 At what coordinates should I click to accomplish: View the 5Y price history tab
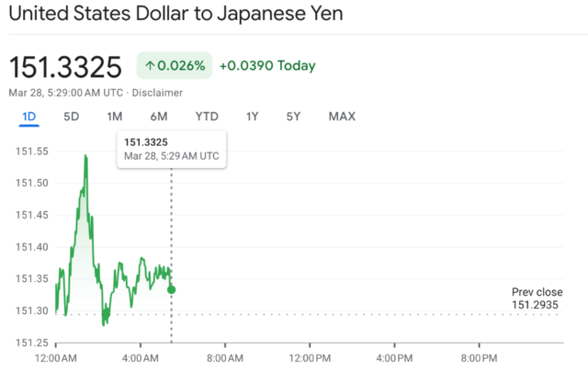coord(293,117)
